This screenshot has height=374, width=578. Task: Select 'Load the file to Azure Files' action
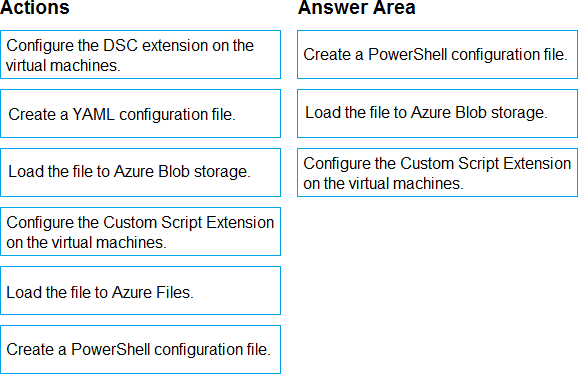pos(140,290)
